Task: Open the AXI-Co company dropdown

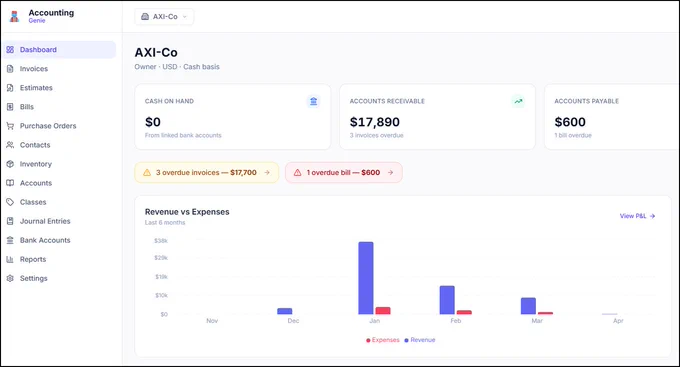Action: coord(164,16)
